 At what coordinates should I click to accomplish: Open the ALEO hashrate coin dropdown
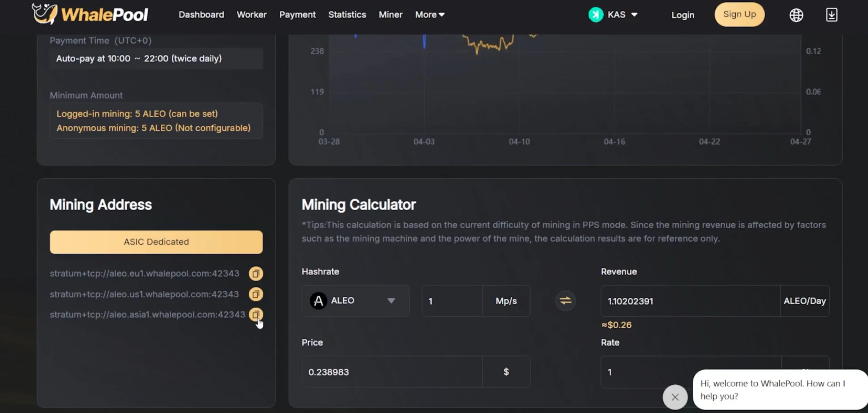tap(355, 301)
